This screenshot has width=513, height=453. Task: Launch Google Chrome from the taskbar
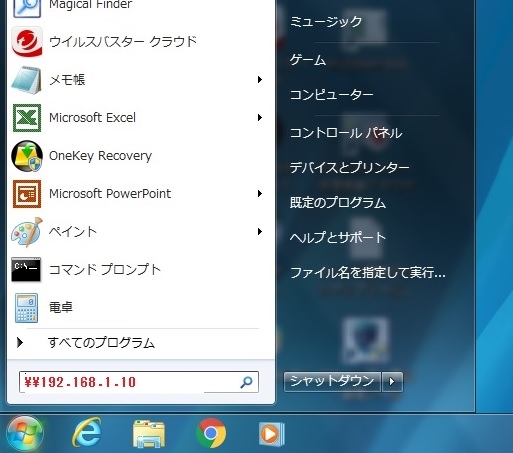pyautogui.click(x=211, y=433)
